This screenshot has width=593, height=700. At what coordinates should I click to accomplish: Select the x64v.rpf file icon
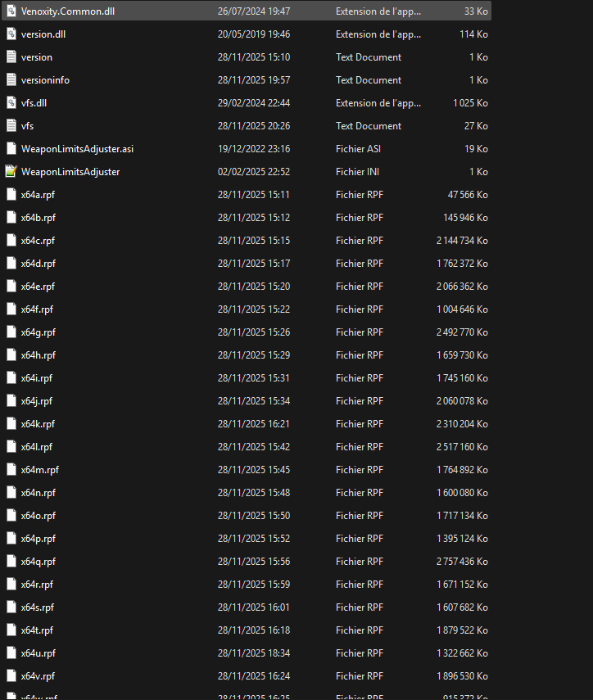pos(11,676)
